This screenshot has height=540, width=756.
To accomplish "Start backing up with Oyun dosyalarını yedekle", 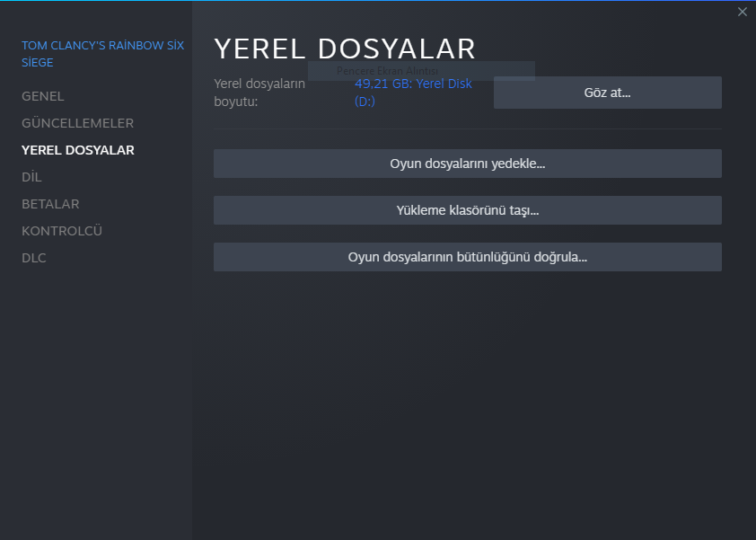I will 467,163.
